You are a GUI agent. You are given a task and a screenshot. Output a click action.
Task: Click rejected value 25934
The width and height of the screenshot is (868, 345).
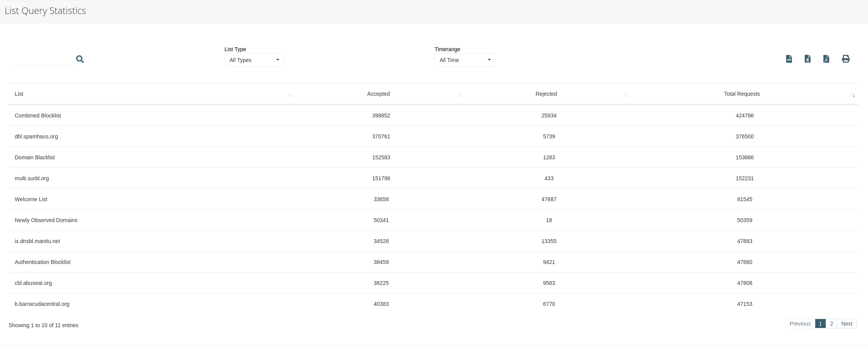[x=549, y=116]
